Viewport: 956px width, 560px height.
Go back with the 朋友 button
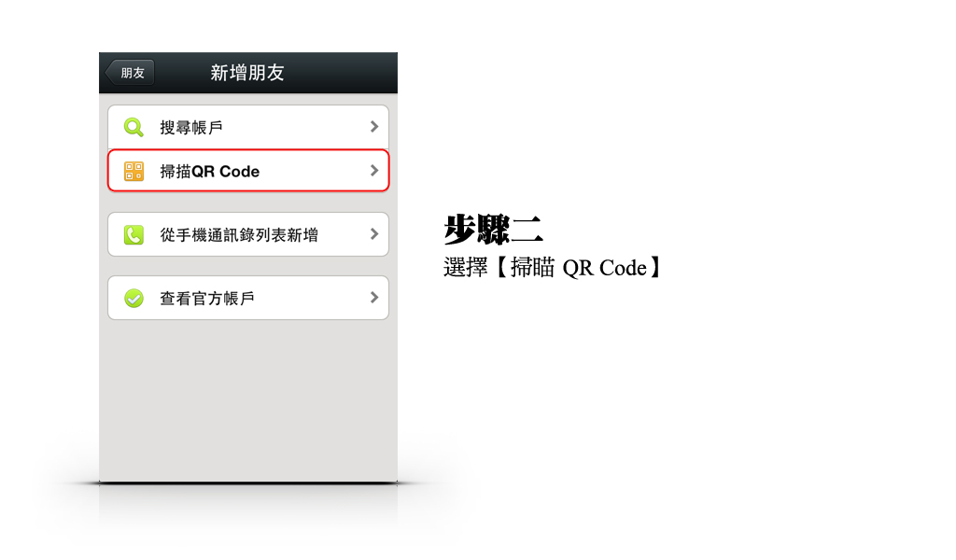pos(129,73)
